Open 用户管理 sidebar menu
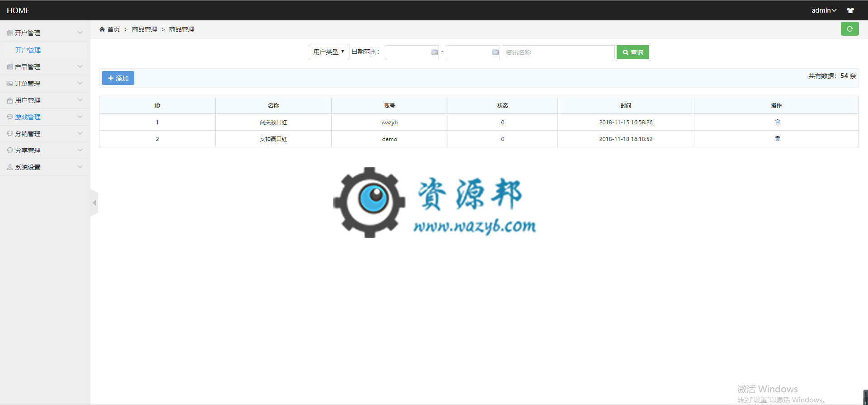Viewport: 868px width, 405px height. [45, 100]
